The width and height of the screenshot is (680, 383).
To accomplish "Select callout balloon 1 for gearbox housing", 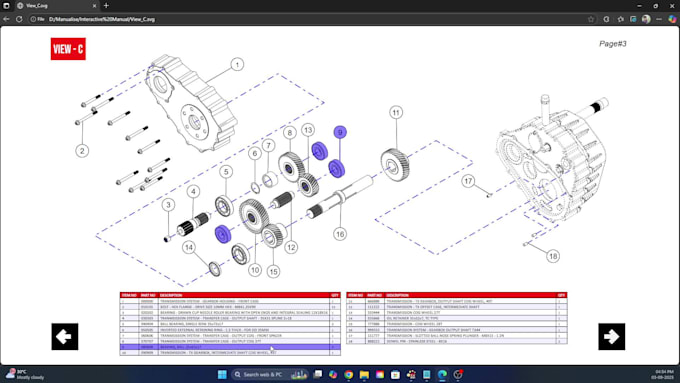I will [x=237, y=65].
